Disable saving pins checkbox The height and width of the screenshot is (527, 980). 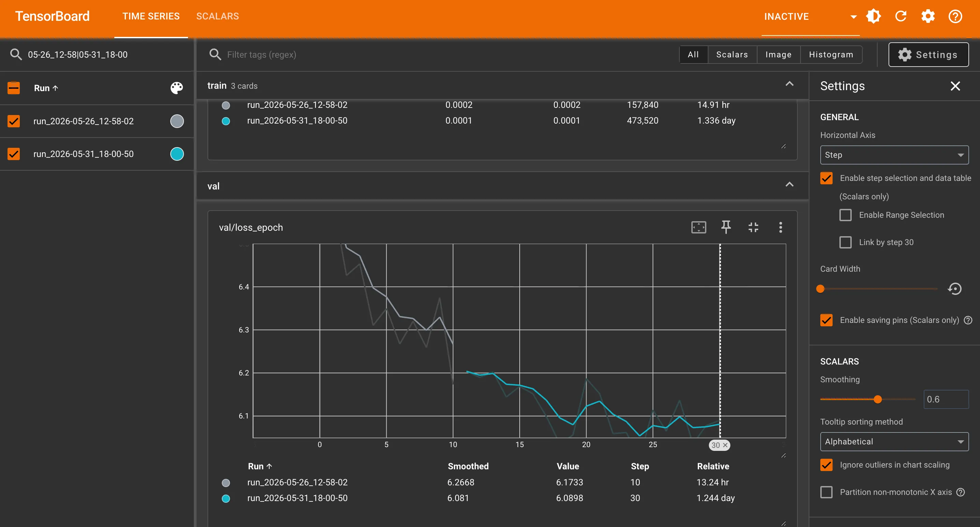[826, 321]
